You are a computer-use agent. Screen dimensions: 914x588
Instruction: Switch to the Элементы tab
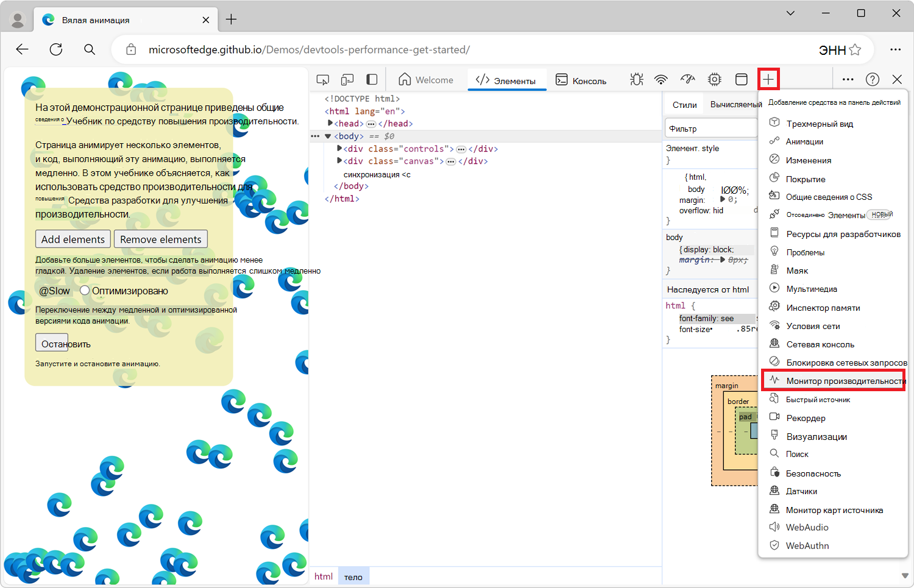click(x=506, y=80)
